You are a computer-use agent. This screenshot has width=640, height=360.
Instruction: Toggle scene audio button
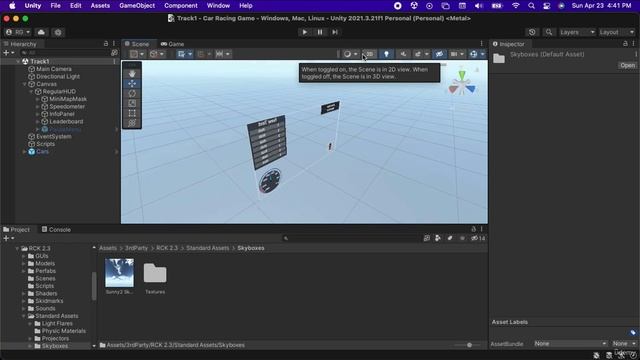403,54
